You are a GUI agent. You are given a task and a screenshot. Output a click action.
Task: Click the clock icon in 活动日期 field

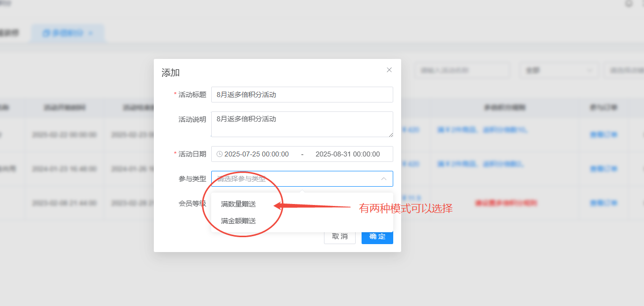pos(220,154)
